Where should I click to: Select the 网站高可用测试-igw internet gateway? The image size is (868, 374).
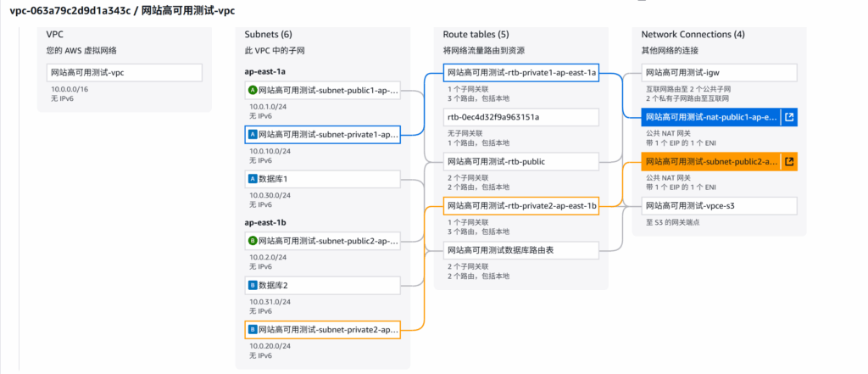pos(720,73)
